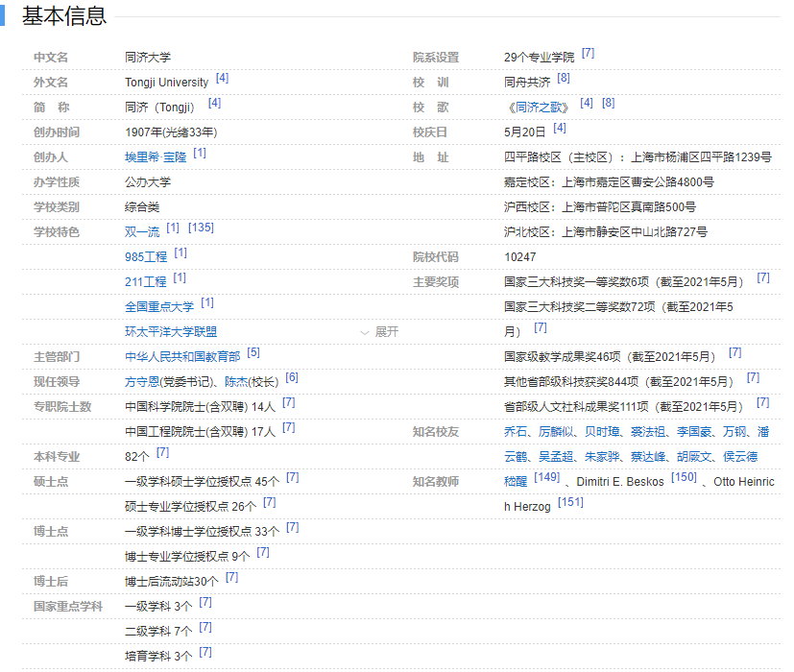Open the 环太平洋大学联盟 link
This screenshot has width=794, height=672.
171,331
